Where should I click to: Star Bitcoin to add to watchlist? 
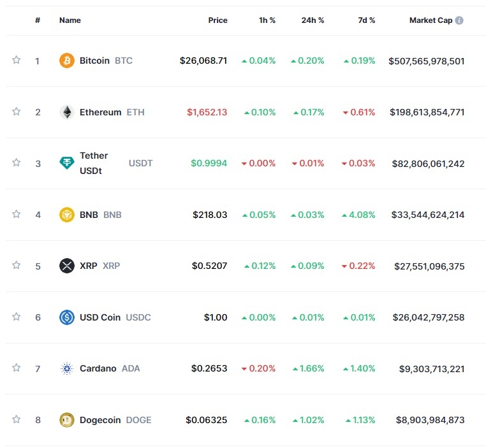(x=16, y=60)
